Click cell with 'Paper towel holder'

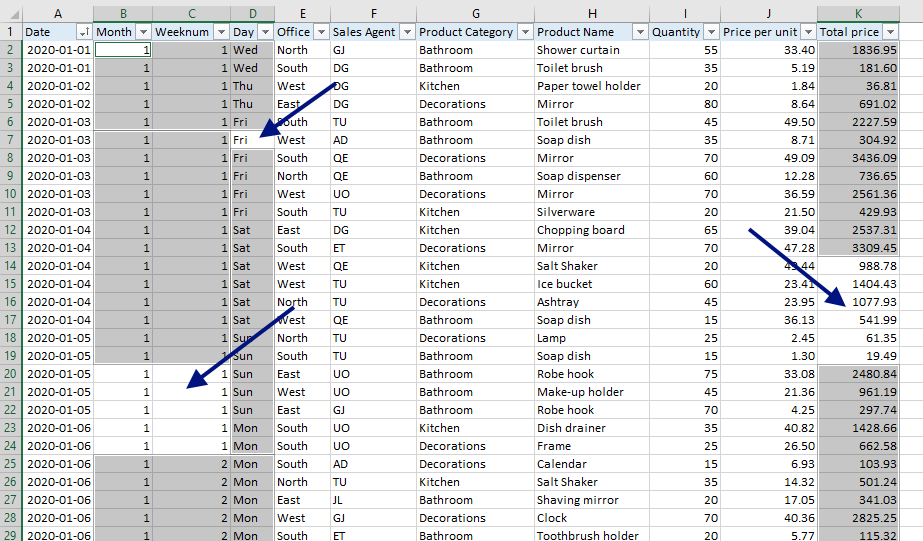[x=592, y=86]
